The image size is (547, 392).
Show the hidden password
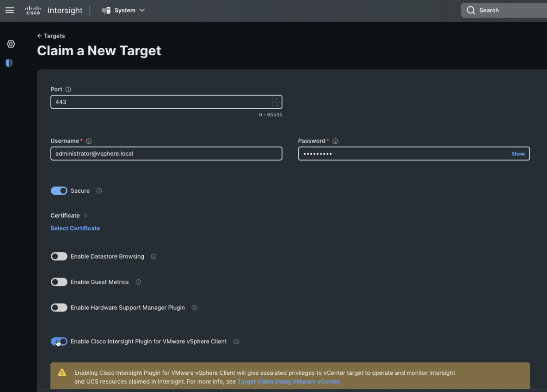pos(518,153)
